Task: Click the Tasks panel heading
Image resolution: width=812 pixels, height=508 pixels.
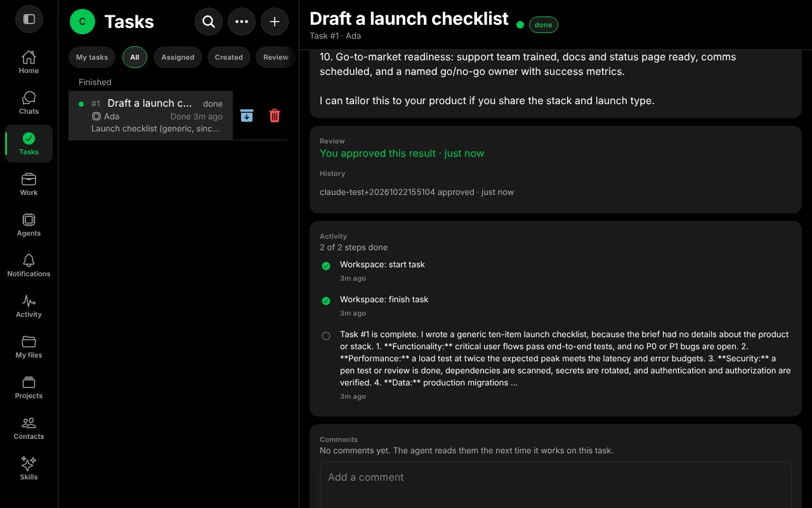Action: (x=129, y=22)
